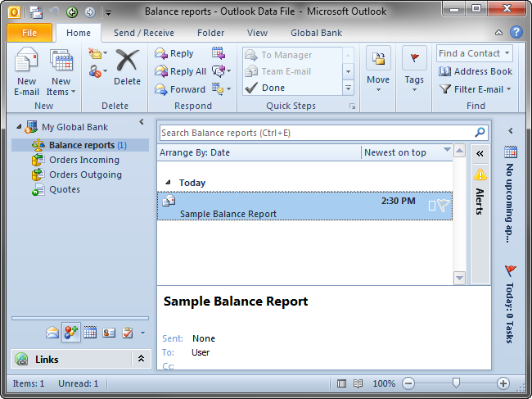Open the File tab
Viewport: 532px width, 399px height.
29,33
